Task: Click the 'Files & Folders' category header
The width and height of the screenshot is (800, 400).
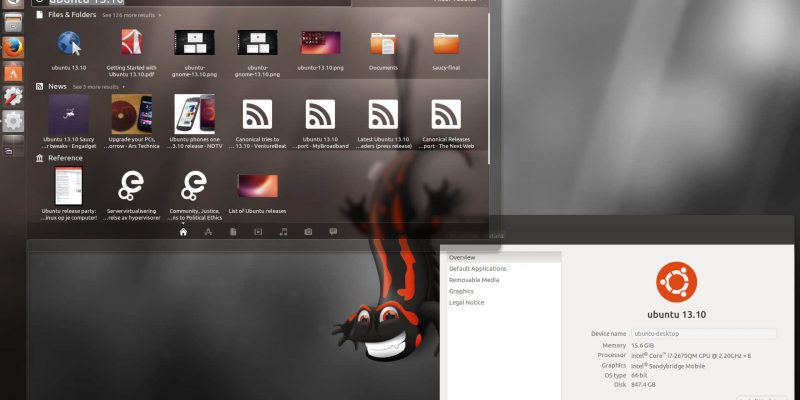Action: tap(72, 15)
